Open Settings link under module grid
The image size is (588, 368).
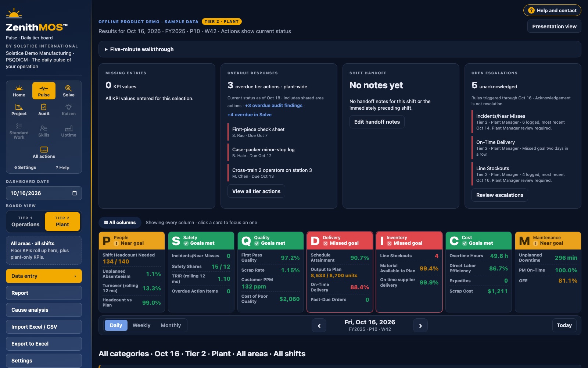25,167
